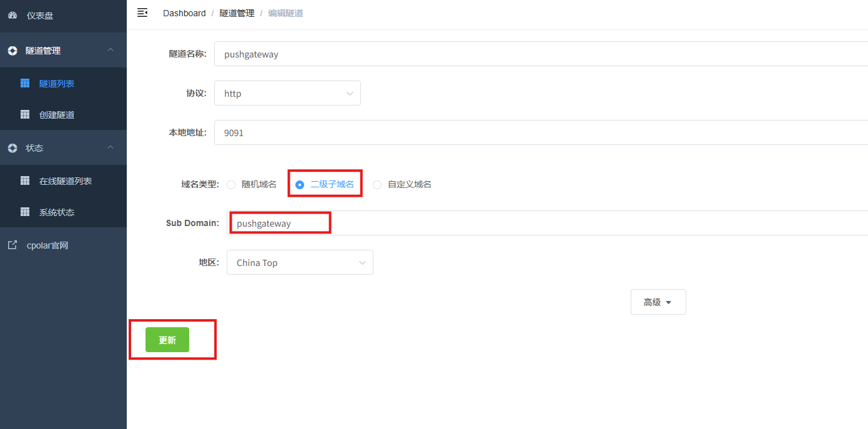Click the Sub Domain input field

[500, 224]
